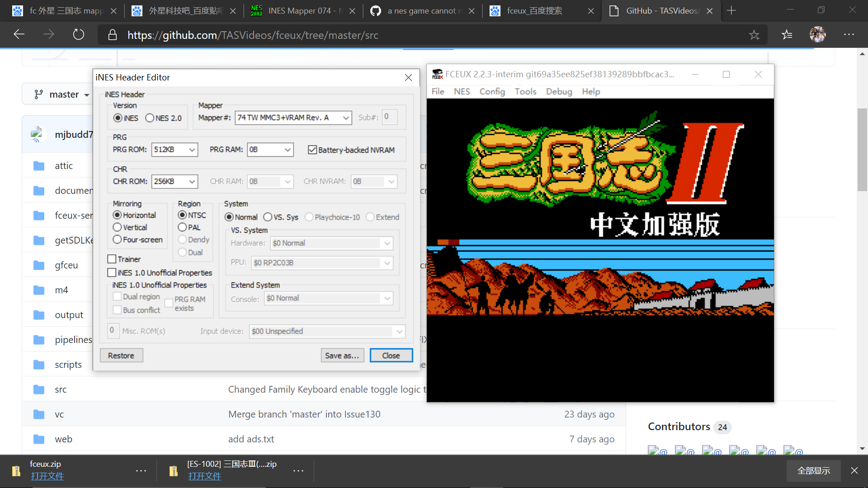Click 打开文件 link for fceux.zip
This screenshot has height=488, width=868.
47,476
